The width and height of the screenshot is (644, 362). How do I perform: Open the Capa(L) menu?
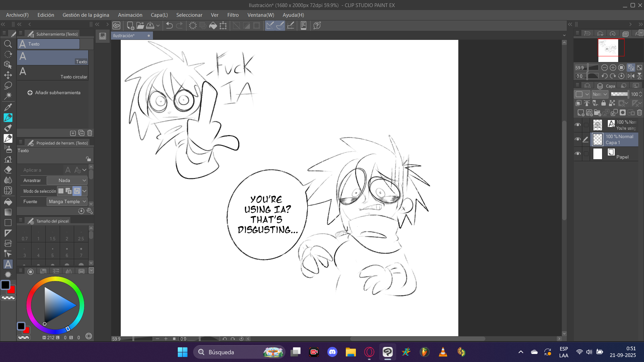point(159,15)
